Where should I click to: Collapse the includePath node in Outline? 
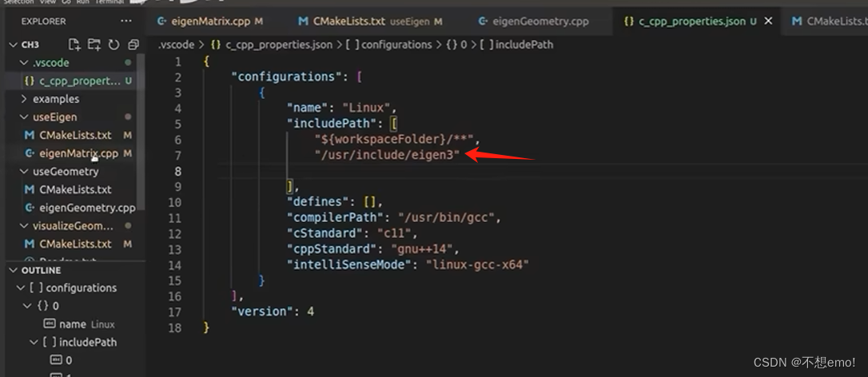click(34, 342)
